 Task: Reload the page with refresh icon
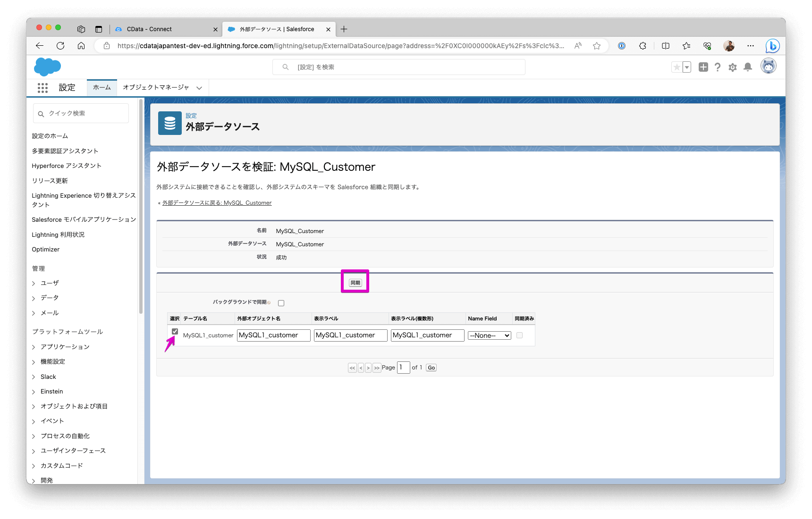click(60, 46)
